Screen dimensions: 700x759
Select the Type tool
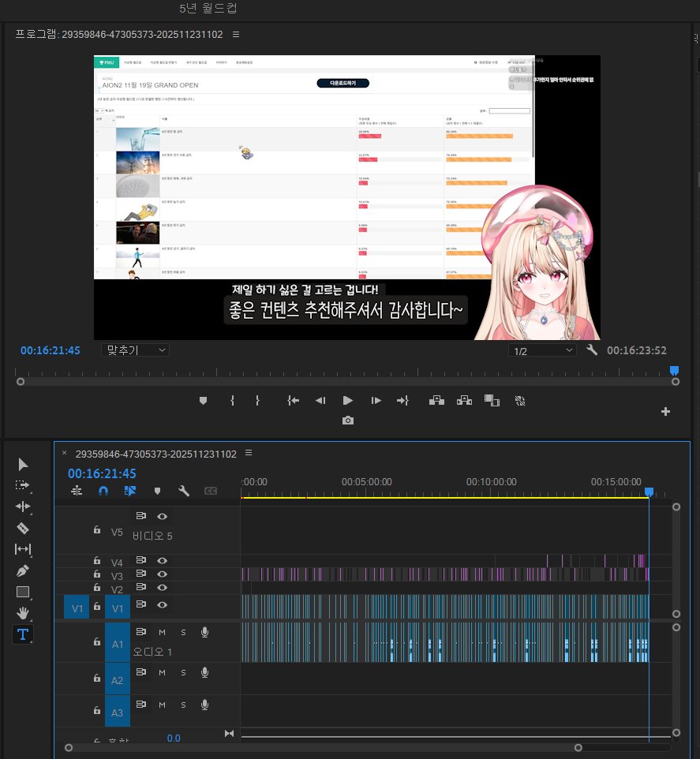coord(23,634)
